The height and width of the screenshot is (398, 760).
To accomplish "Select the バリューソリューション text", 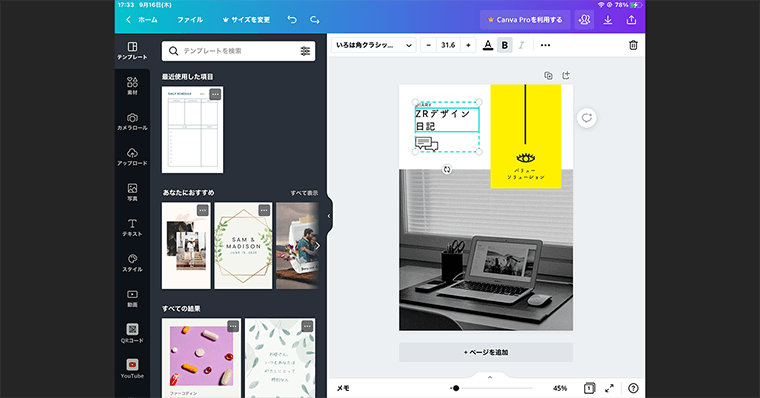I will tap(525, 174).
